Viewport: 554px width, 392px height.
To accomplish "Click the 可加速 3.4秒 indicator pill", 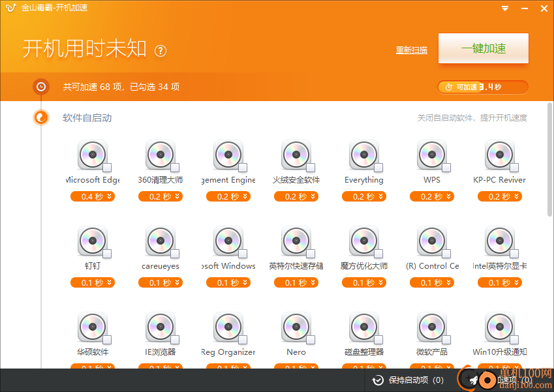I will [483, 87].
